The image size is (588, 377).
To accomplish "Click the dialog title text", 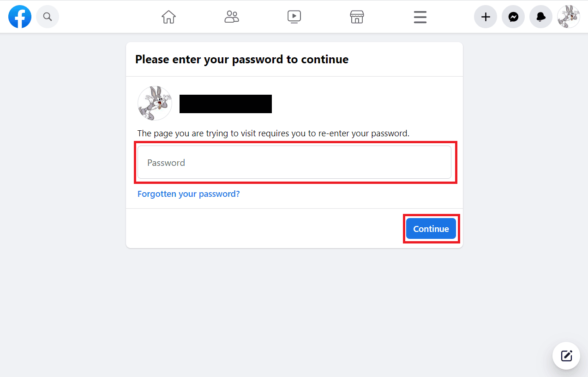I will pos(241,59).
